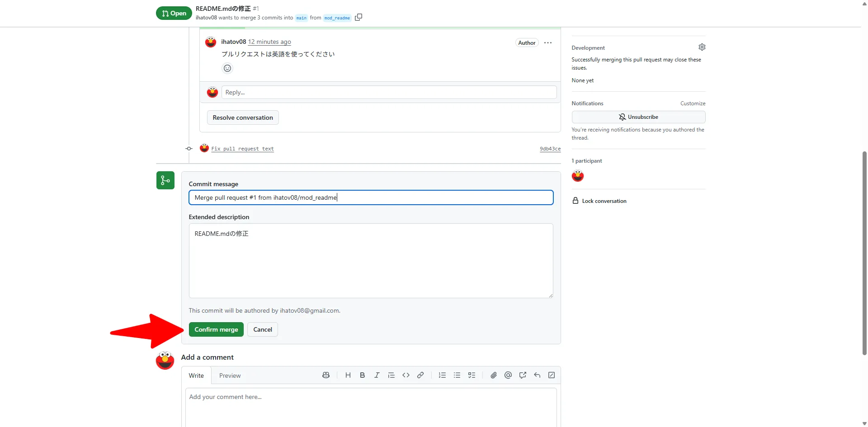The height and width of the screenshot is (427, 868).
Task: Click inside the Extended description box
Action: 371,261
